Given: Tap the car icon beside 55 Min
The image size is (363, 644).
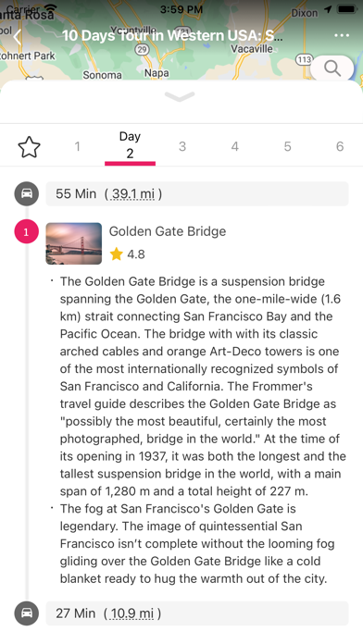Looking at the screenshot, I should pos(27,193).
